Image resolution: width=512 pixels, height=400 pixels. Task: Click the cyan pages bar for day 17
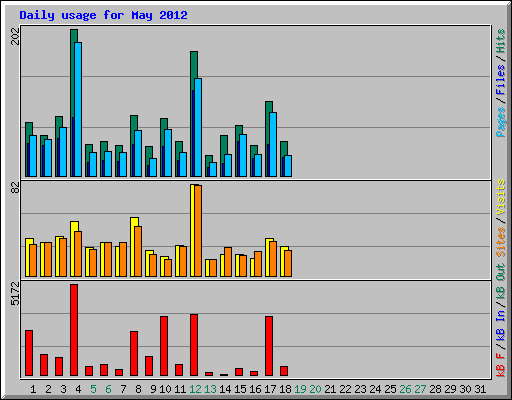[273, 144]
